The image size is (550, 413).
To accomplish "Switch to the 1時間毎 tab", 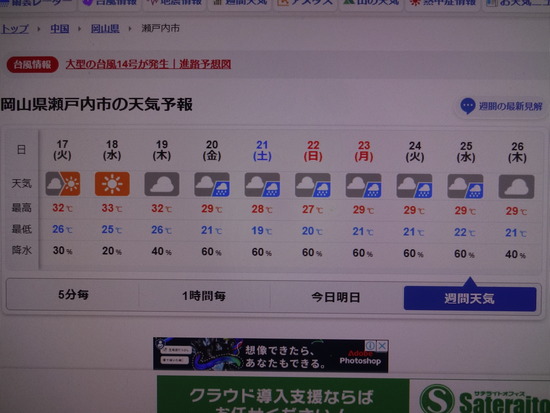I will pyautogui.click(x=204, y=296).
